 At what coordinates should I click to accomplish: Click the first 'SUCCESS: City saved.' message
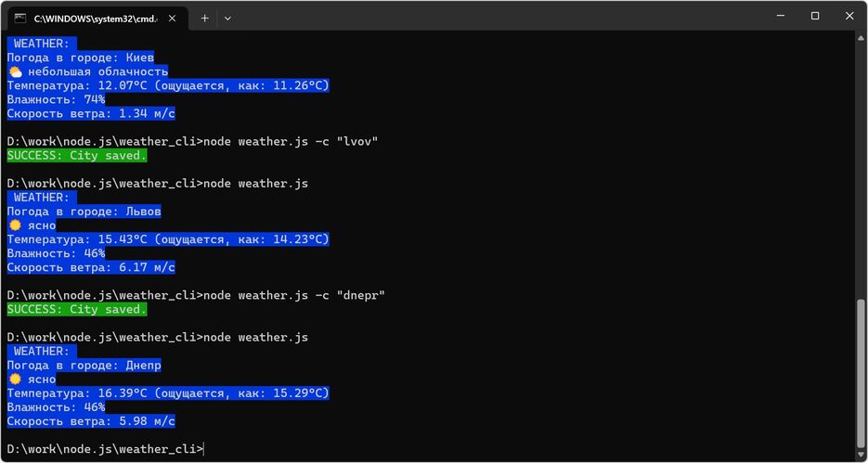coord(77,156)
